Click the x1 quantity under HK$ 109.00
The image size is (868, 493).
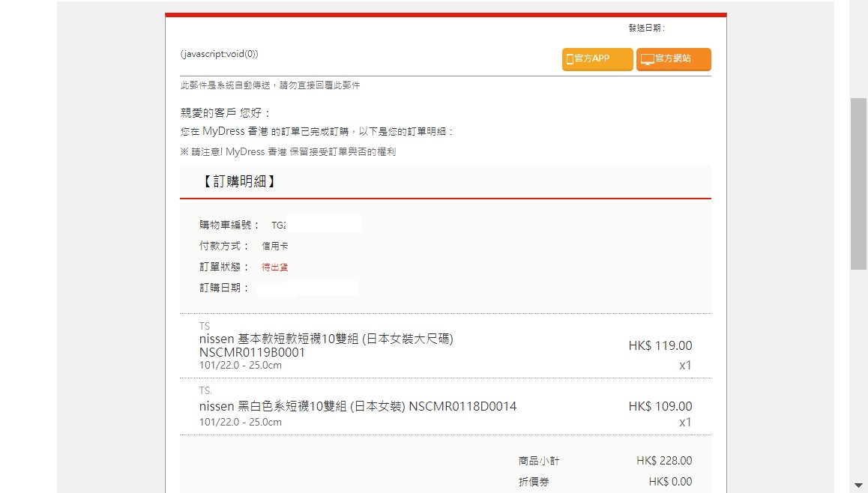coord(685,422)
